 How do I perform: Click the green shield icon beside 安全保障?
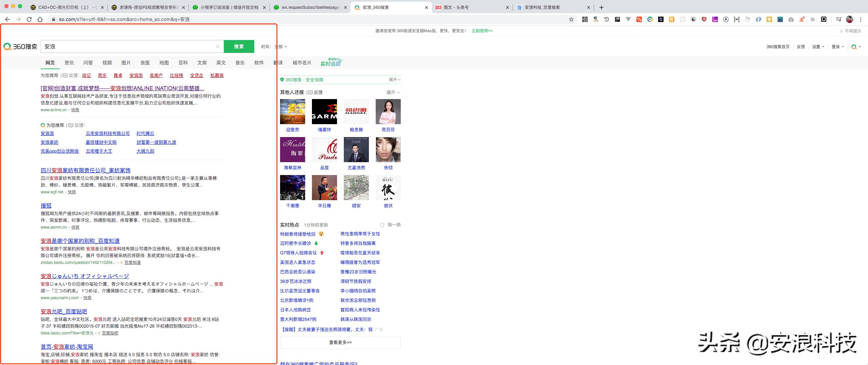[x=282, y=80]
